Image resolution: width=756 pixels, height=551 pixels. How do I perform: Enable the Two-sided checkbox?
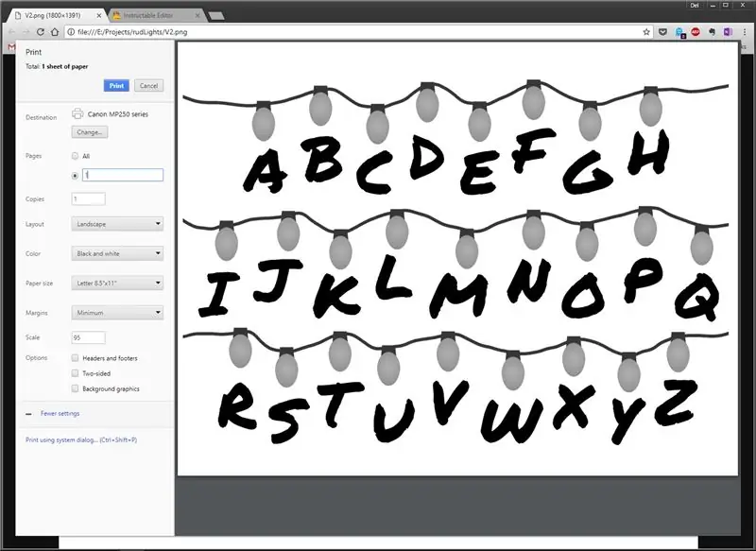pyautogui.click(x=75, y=373)
